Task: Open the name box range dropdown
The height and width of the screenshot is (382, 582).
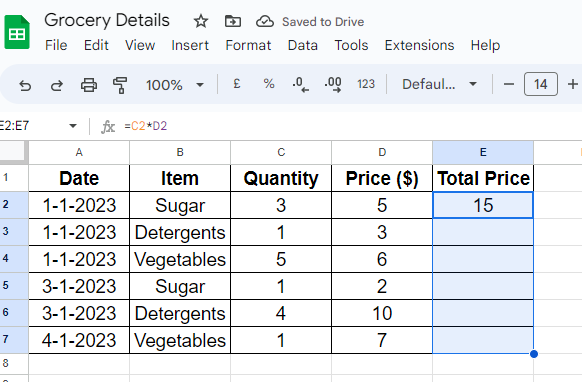Action: pyautogui.click(x=73, y=126)
